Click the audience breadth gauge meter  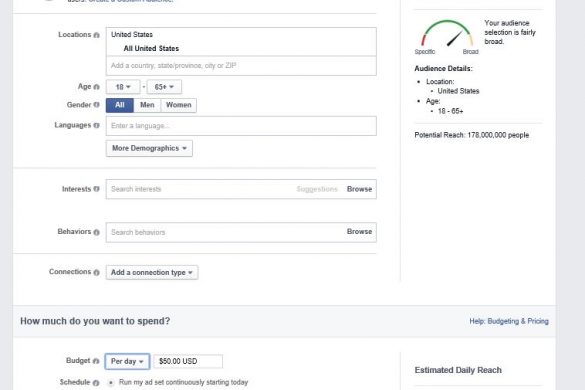[x=447, y=35]
